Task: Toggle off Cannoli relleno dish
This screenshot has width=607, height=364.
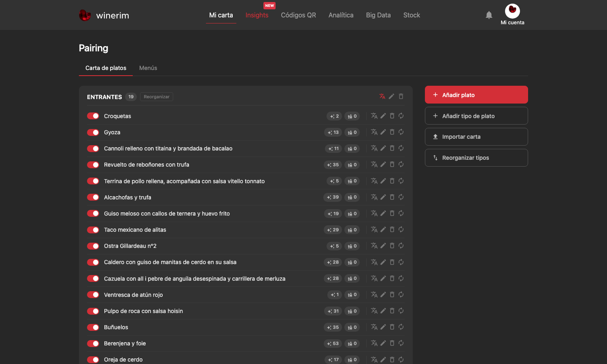Action: (93, 148)
